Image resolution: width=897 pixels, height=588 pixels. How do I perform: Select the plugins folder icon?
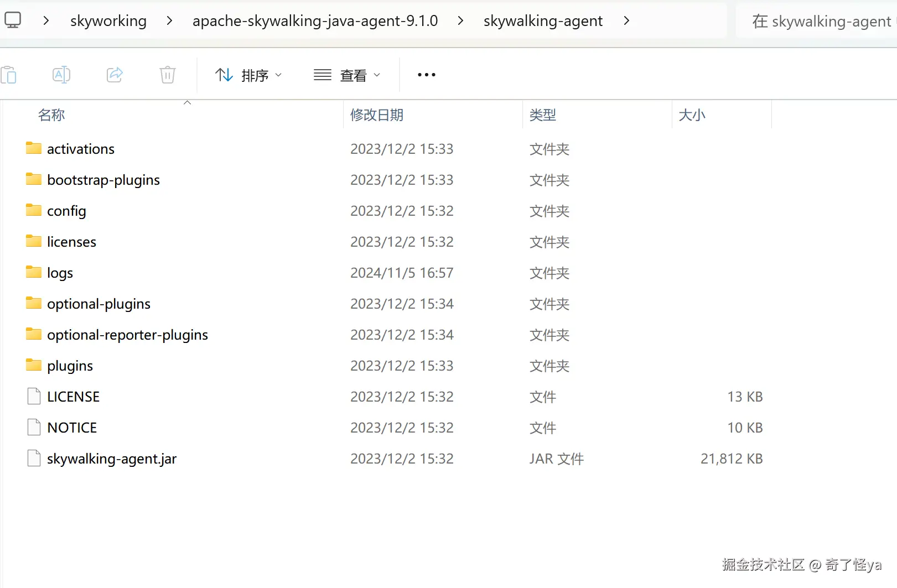[34, 365]
